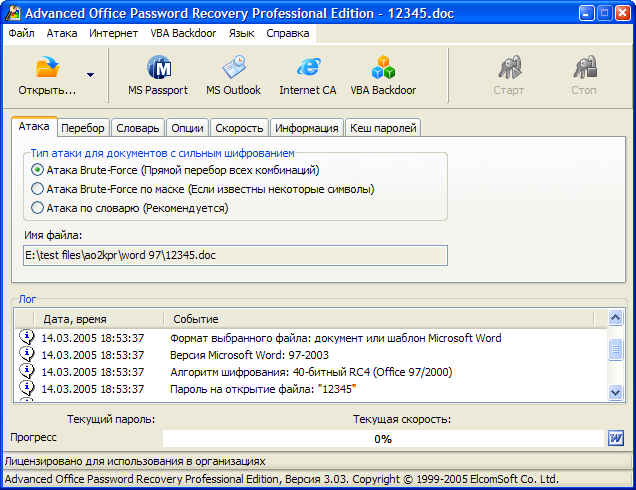Open the Атака menu
Image resolution: width=636 pixels, height=490 pixels.
pyautogui.click(x=62, y=33)
